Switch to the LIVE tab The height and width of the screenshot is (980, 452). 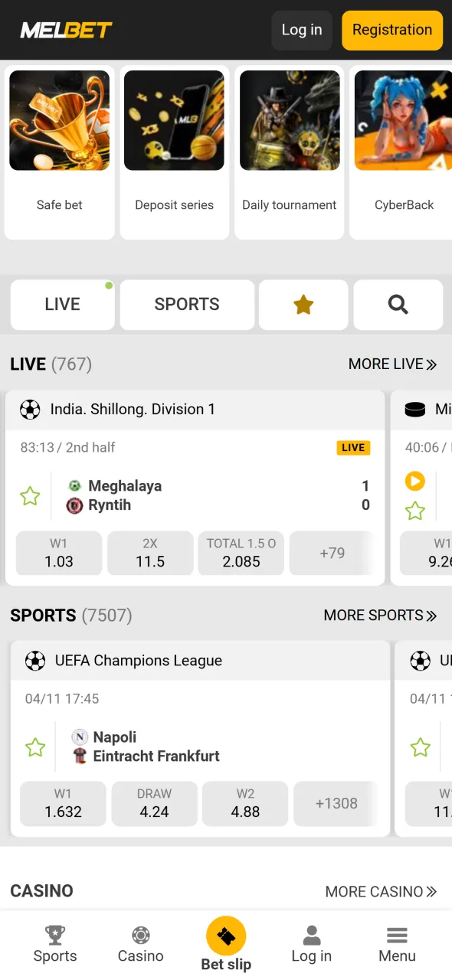(62, 304)
